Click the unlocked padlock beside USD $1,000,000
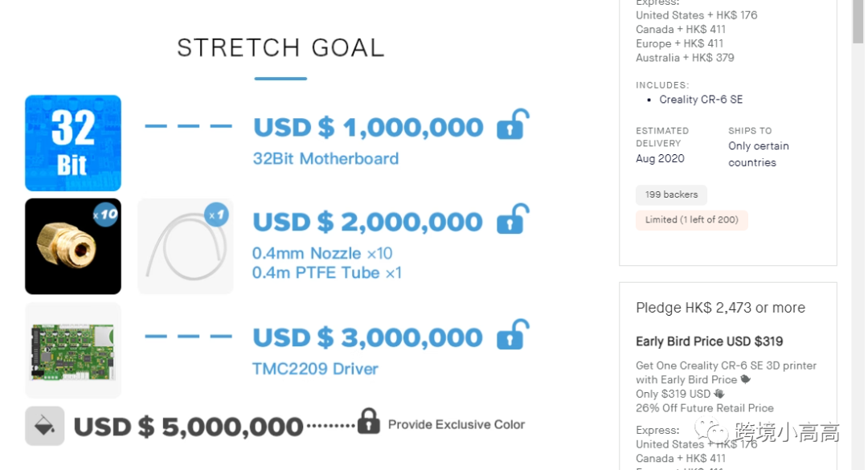 512,126
